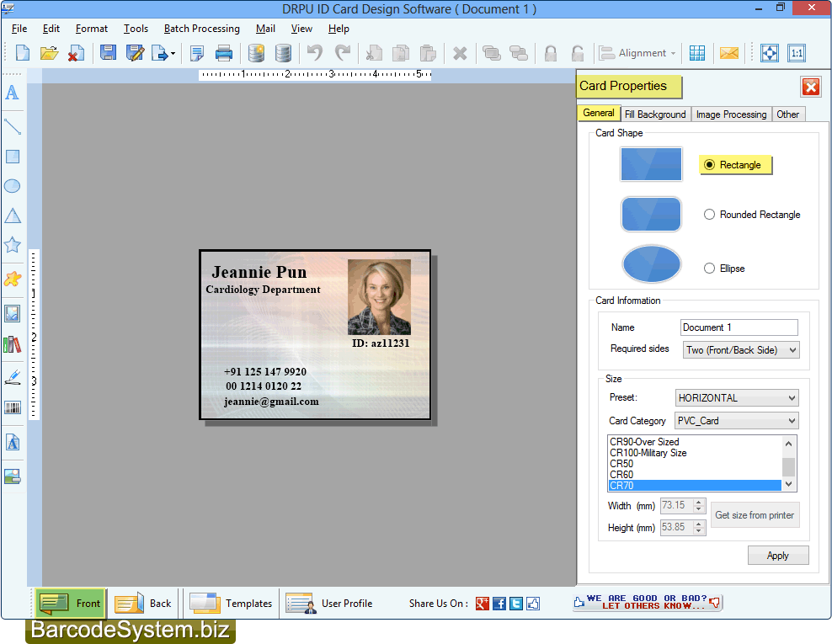Print the card using printer icon

coord(223,53)
